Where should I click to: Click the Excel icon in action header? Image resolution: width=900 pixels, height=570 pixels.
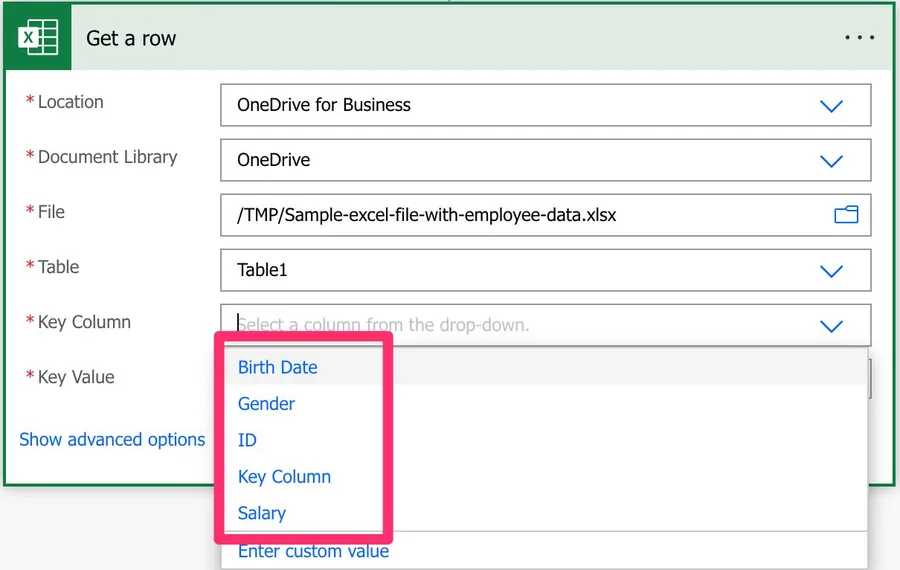[x=38, y=38]
